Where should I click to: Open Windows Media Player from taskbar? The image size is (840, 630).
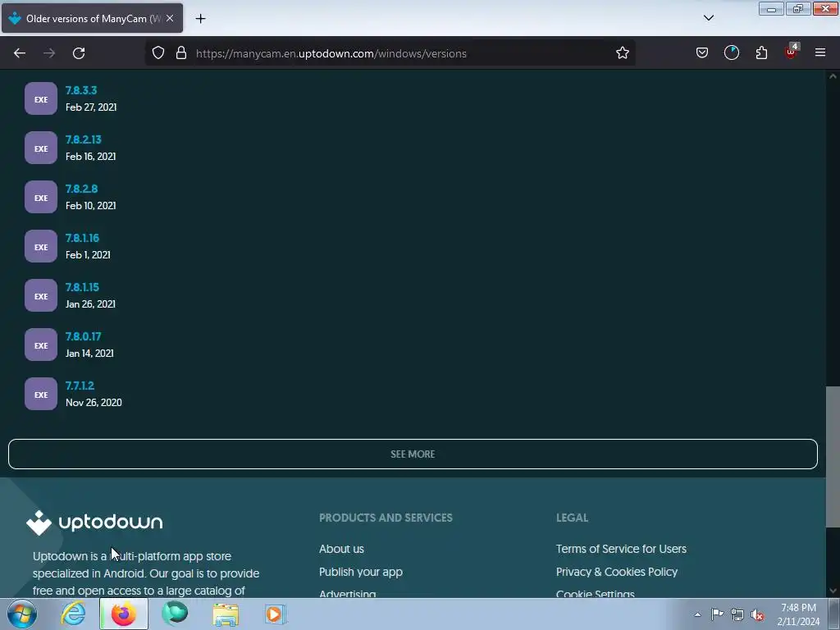point(276,614)
